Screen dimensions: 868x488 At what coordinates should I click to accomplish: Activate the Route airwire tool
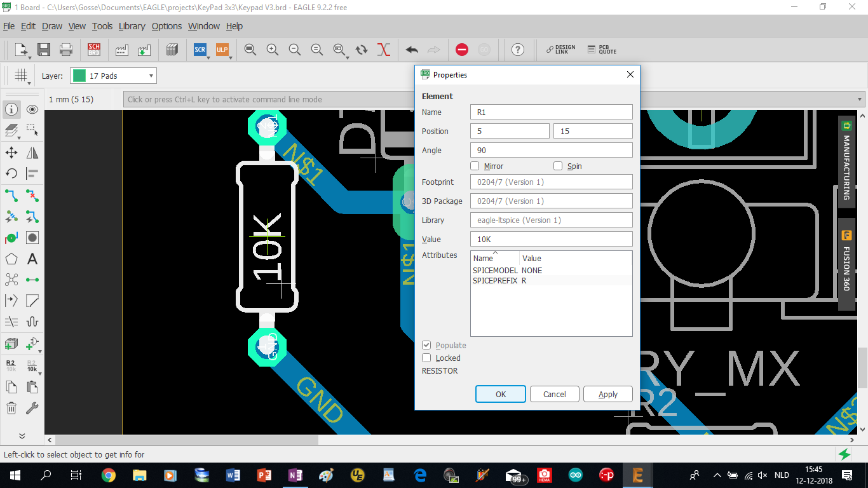(11, 195)
